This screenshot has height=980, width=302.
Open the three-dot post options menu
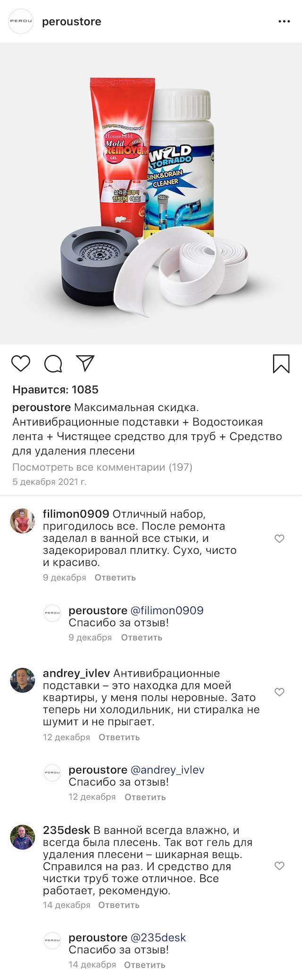(284, 22)
